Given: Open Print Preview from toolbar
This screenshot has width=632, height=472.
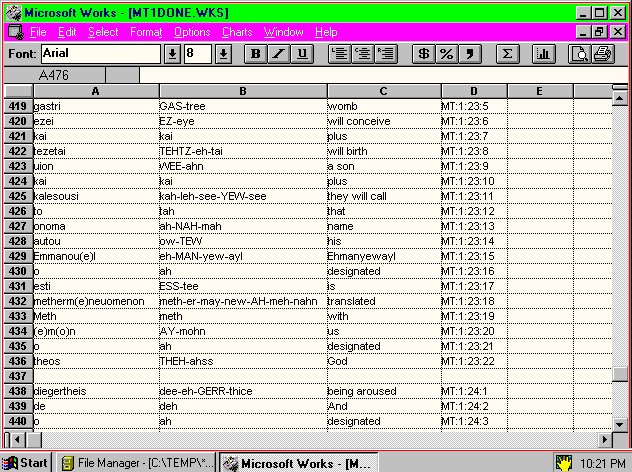Looking at the screenshot, I should point(579,54).
